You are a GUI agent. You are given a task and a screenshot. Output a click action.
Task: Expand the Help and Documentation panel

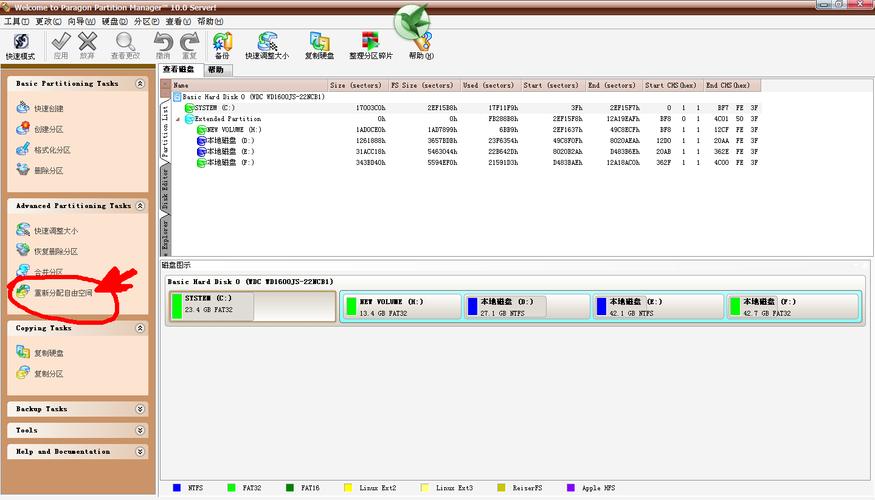(x=140, y=451)
